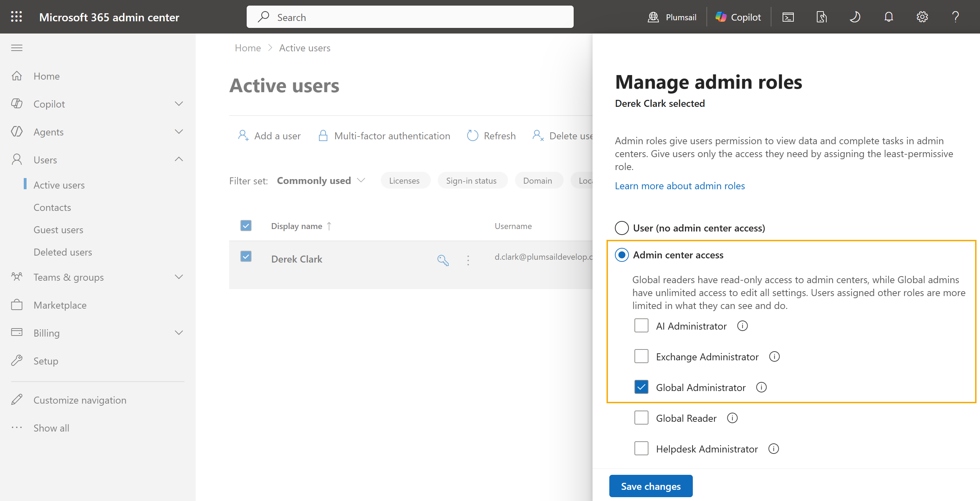Open Commonly used filter set dropdown
Viewport: 980px width, 501px height.
click(x=321, y=180)
